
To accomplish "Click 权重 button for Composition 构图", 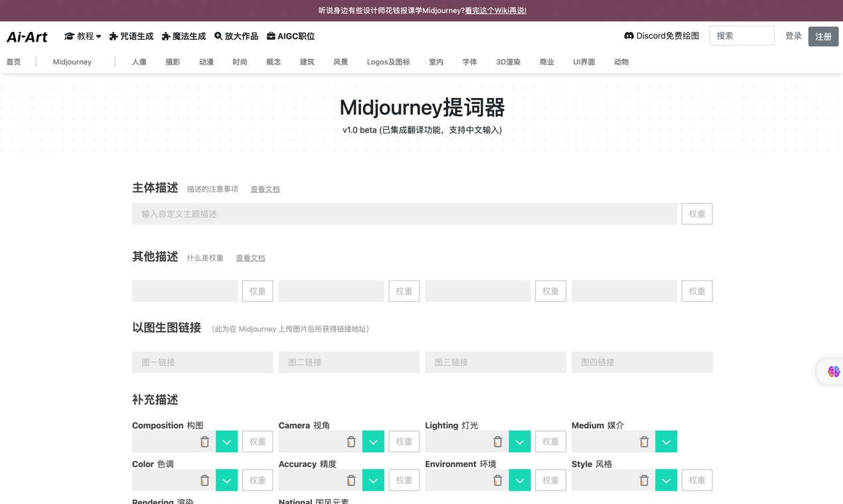I will tap(258, 442).
